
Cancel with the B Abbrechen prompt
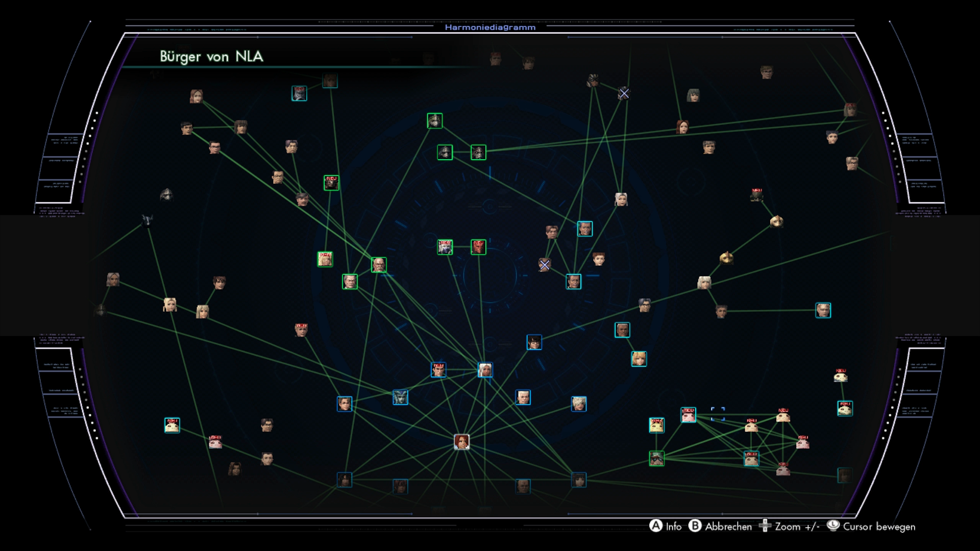pos(720,526)
